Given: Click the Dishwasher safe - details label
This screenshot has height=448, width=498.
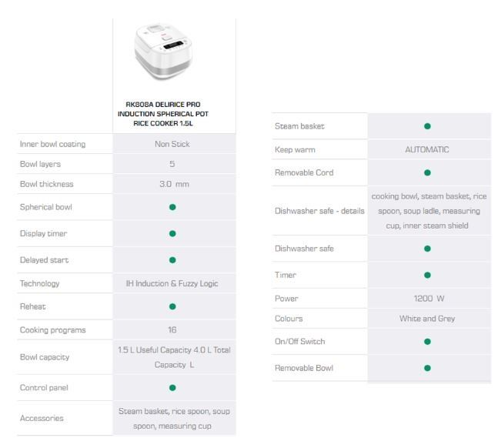Looking at the screenshot, I should point(319,211).
